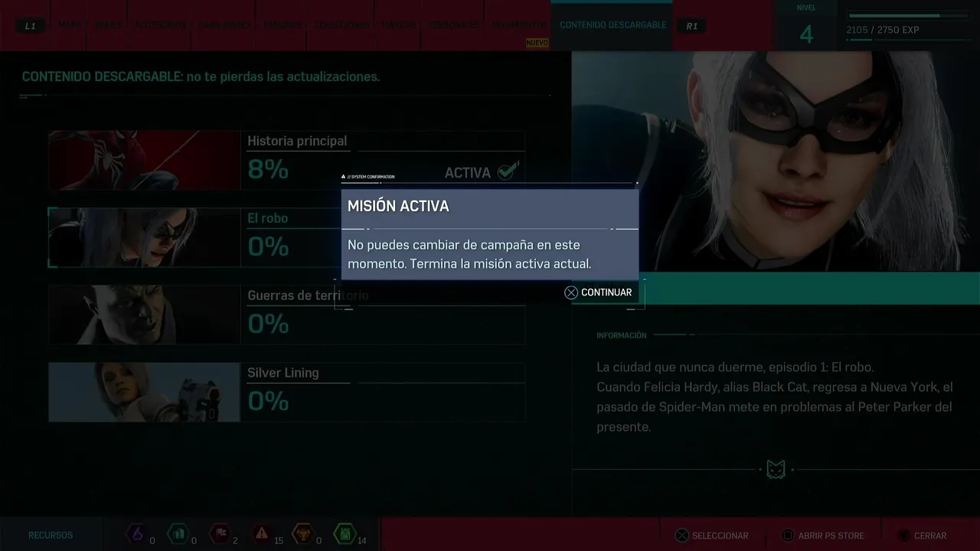Click the L1 previous tab button icon

click(x=31, y=26)
